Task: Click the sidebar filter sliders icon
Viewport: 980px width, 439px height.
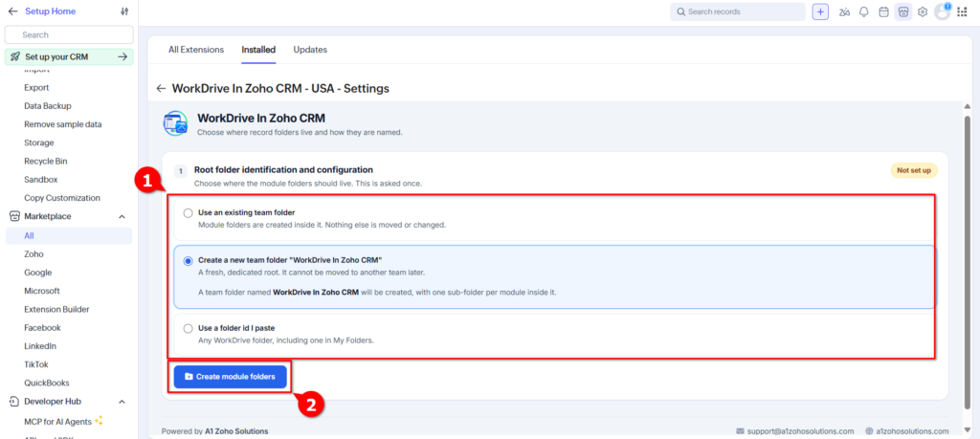Action: pyautogui.click(x=124, y=11)
